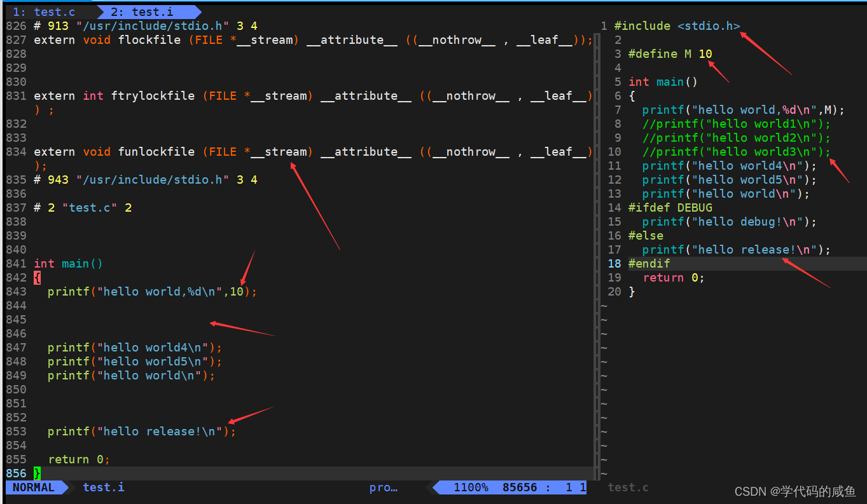Click the highlighted opening brace on line 842

coord(37,278)
